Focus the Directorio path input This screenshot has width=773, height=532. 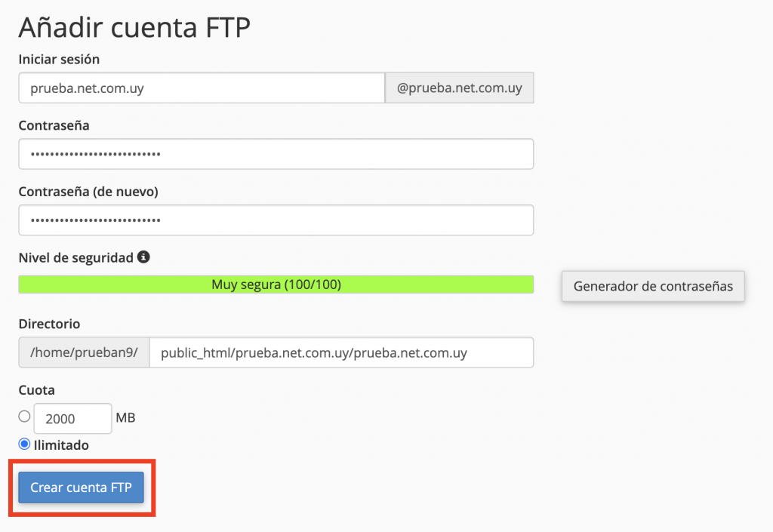[341, 352]
